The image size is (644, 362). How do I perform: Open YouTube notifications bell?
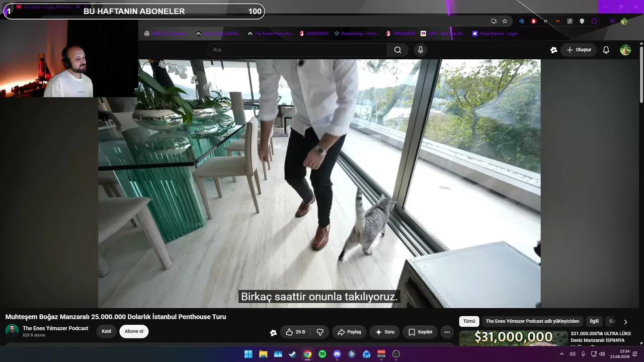click(606, 50)
